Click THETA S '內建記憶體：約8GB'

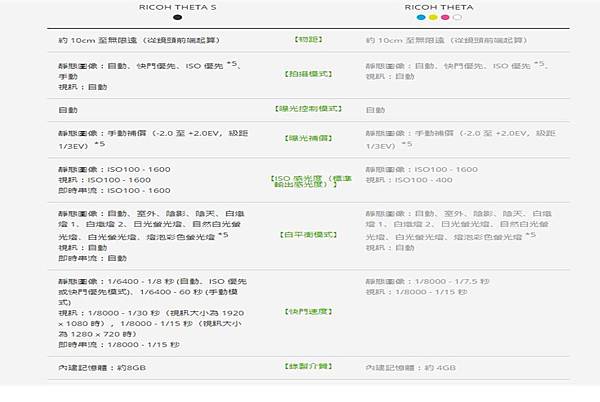point(102,368)
